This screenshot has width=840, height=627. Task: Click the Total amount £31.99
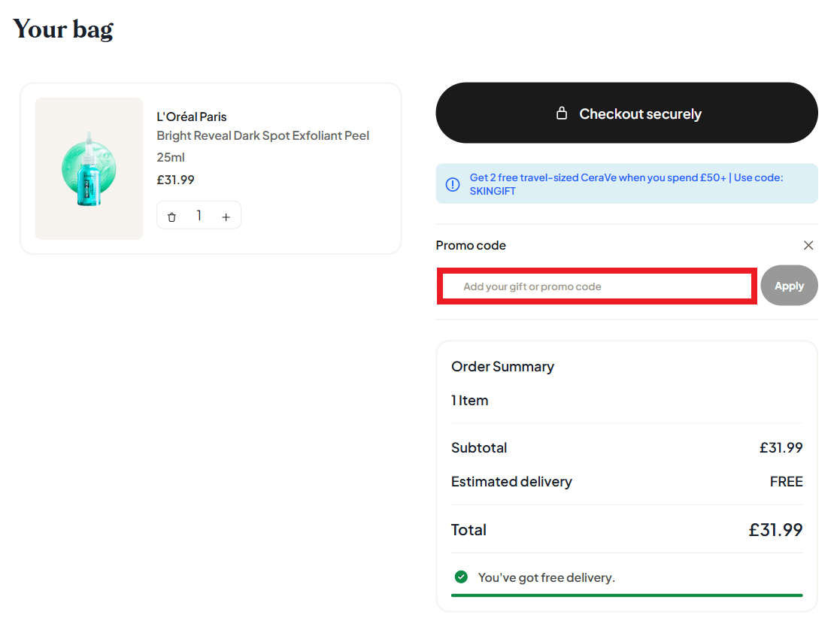(x=775, y=530)
